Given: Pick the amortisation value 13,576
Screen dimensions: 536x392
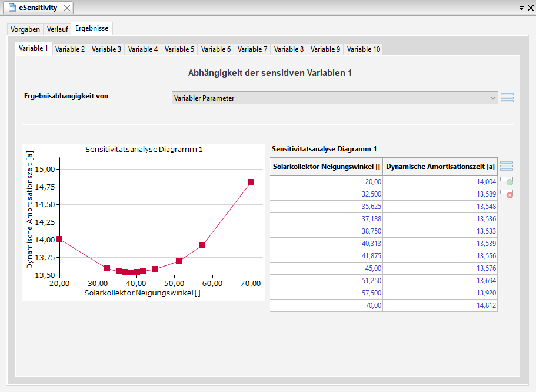Looking at the screenshot, I should click(440, 268).
